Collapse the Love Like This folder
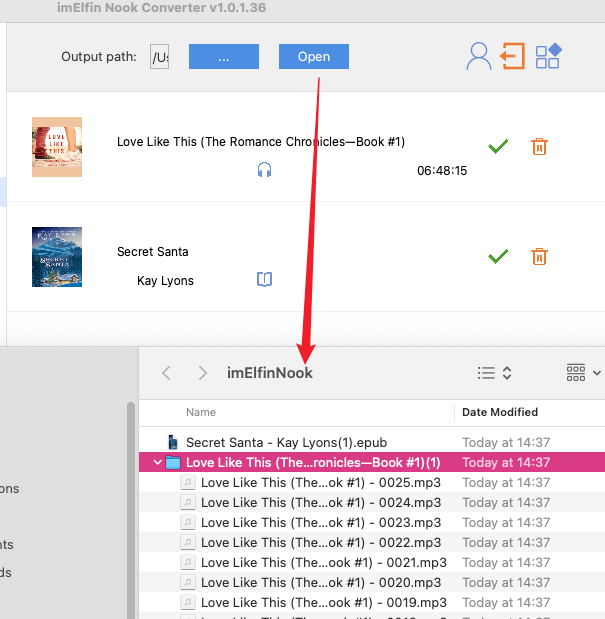 pyautogui.click(x=157, y=462)
